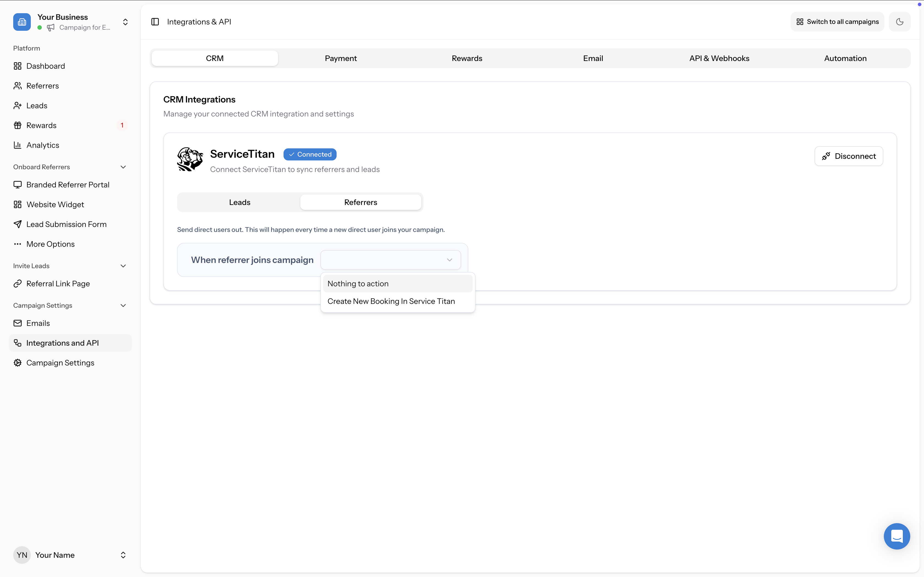Viewport: 924px width, 577px height.
Task: Select the Referrers sync option
Action: click(361, 202)
